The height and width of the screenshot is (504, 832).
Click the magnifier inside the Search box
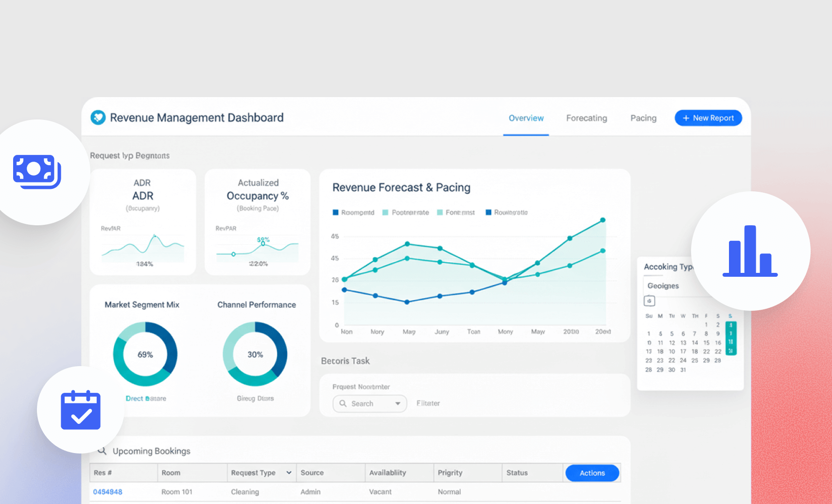[x=343, y=403]
